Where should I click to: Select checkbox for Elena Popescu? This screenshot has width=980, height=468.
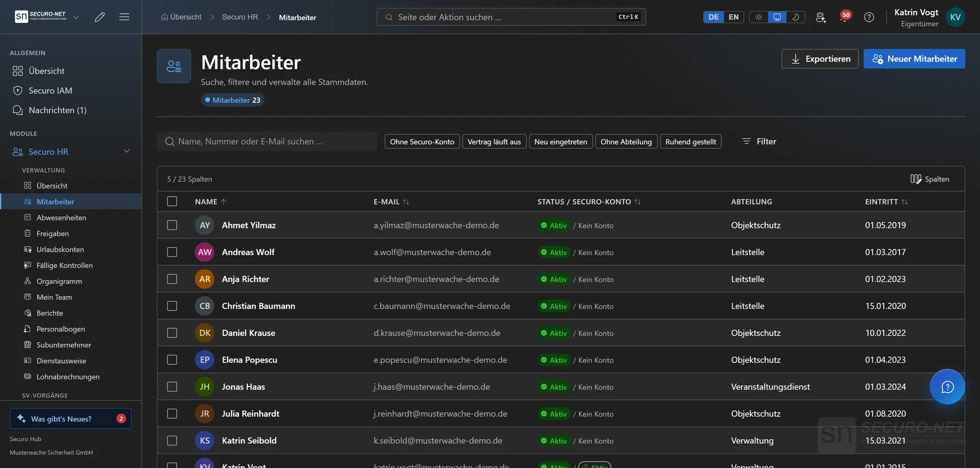[172, 359]
